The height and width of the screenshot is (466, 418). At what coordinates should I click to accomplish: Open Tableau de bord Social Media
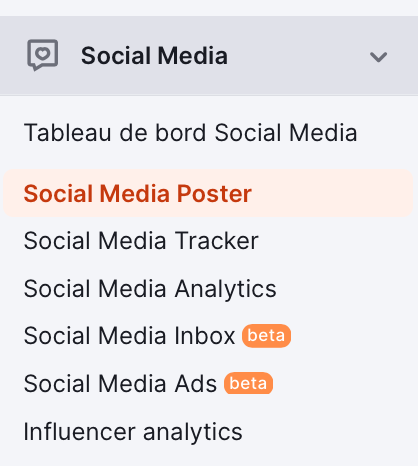point(190,133)
